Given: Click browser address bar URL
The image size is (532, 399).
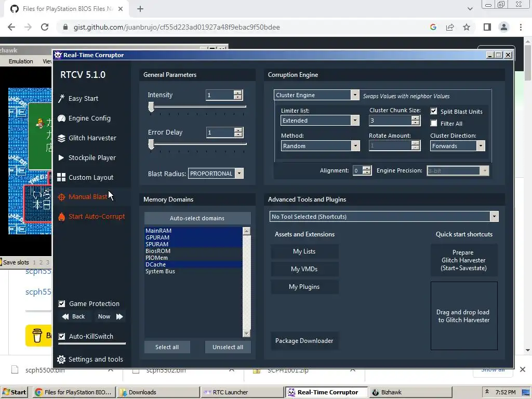Looking at the screenshot, I should coord(177,27).
